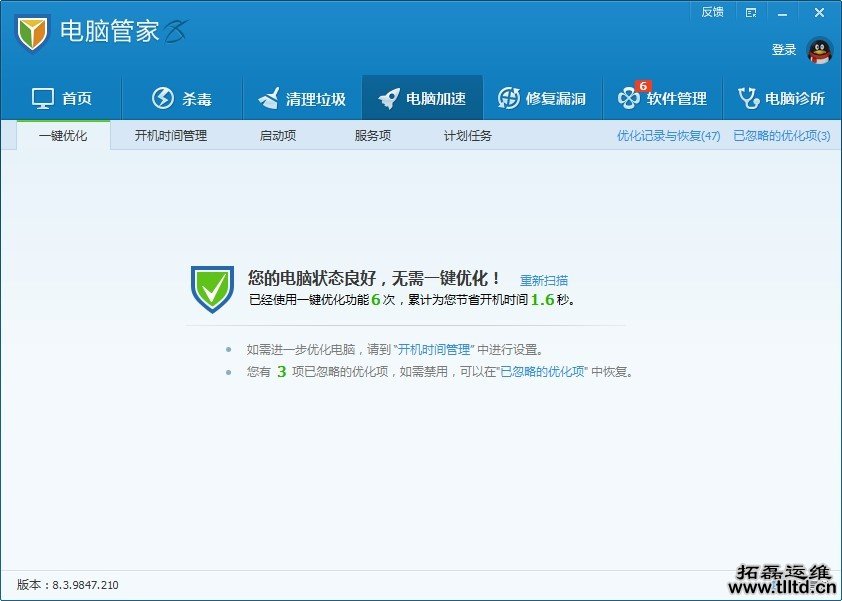The height and width of the screenshot is (601, 842).
Task: Open 杀毒 antivirus via lightning icon
Action: click(163, 98)
